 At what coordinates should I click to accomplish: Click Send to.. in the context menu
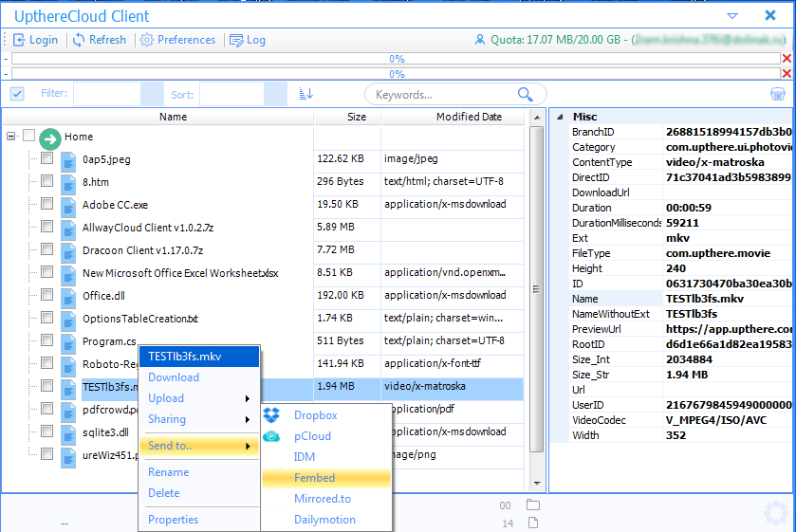tap(199, 446)
